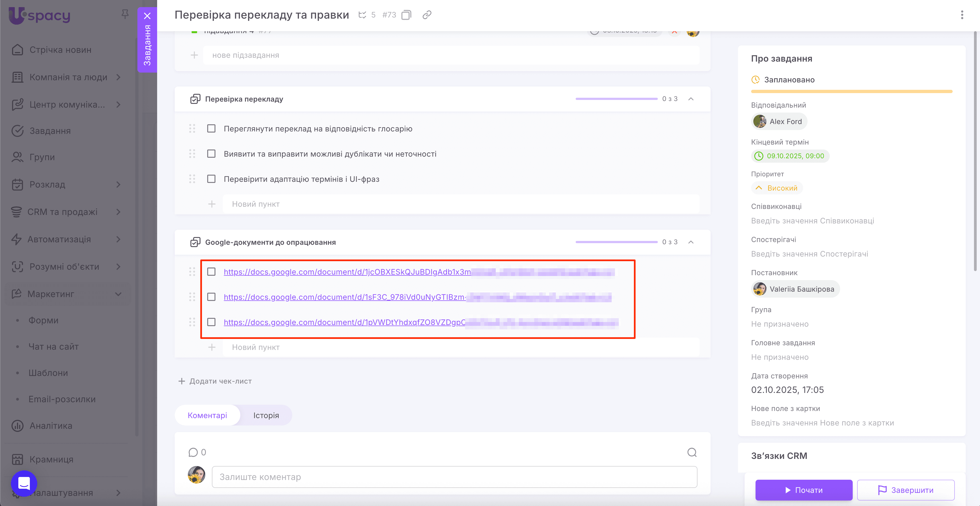980x506 pixels.
Task: Open the three-dot menu of the task
Action: click(962, 15)
